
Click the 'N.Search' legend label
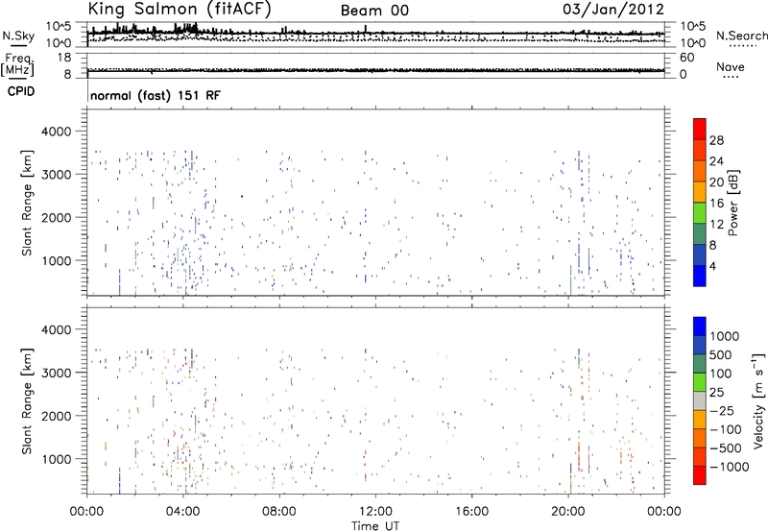[741, 36]
